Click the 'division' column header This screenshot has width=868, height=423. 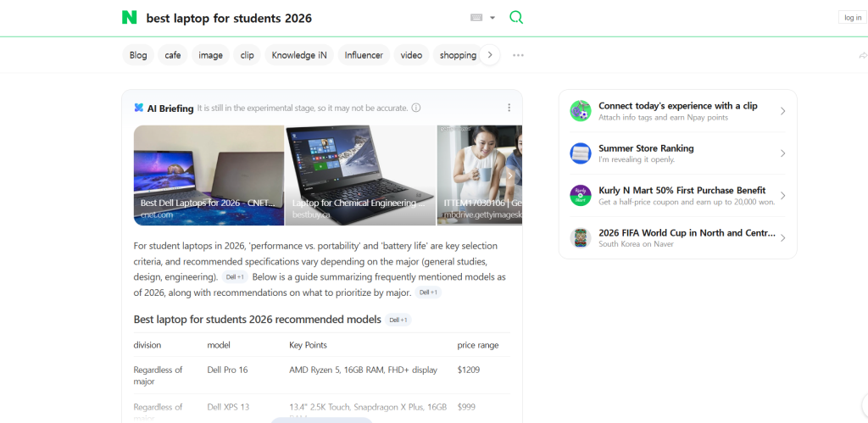[147, 345]
